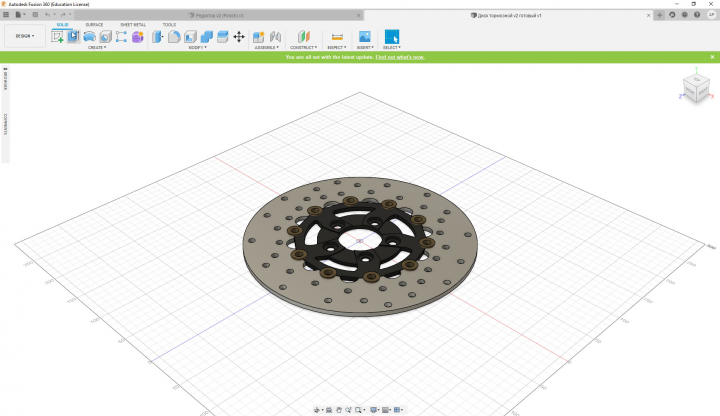Select the Shell tool
The width and height of the screenshot is (720, 416).
point(191,37)
